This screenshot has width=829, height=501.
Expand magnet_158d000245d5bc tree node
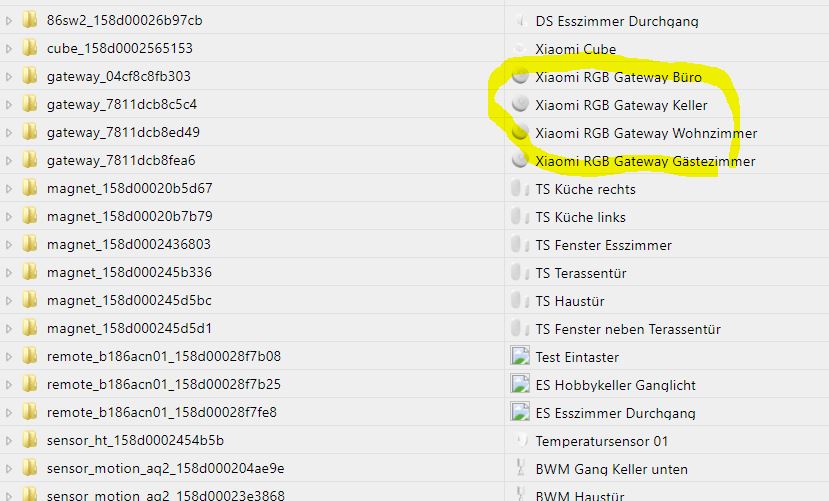click(x=8, y=301)
